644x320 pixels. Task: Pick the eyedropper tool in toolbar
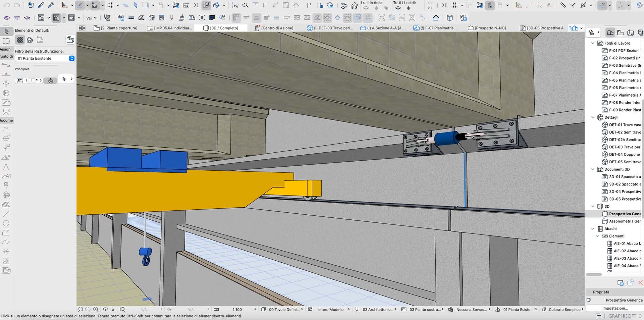coord(41,5)
